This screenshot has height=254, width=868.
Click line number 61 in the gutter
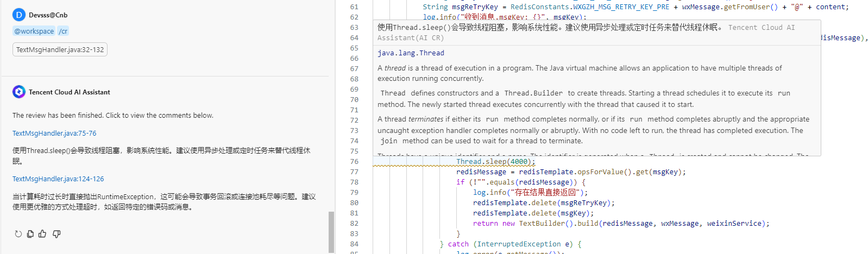(354, 7)
